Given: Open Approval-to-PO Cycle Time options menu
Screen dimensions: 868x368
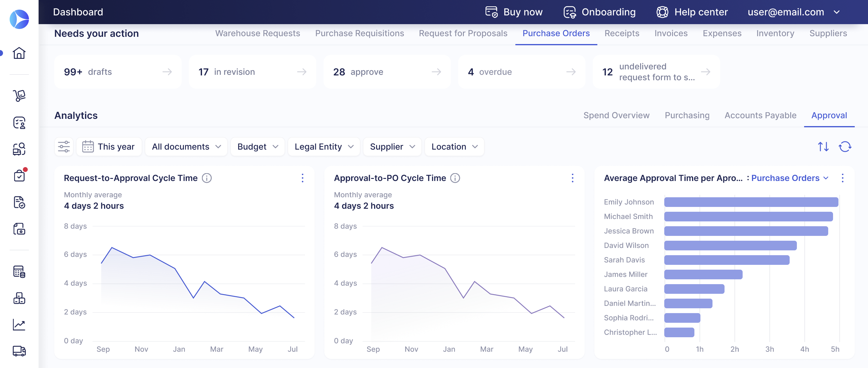Looking at the screenshot, I should [x=572, y=178].
